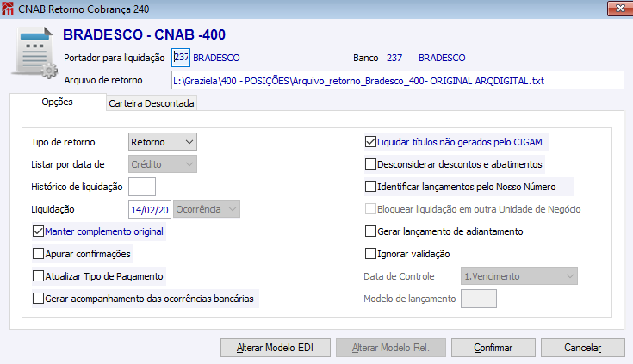The image size is (633, 364).
Task: Click the Alterar Modelo Rel. button
Action: (x=391, y=348)
